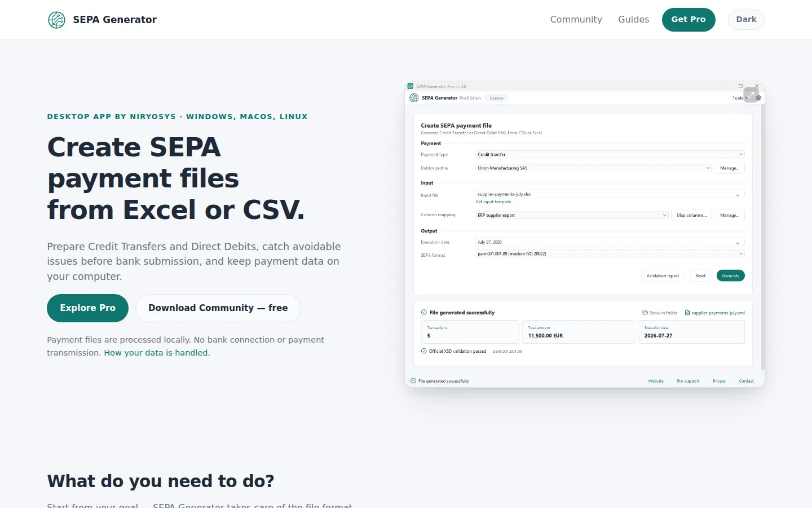Click the Website link in app footer
The width and height of the screenshot is (812, 508).
[x=656, y=381]
